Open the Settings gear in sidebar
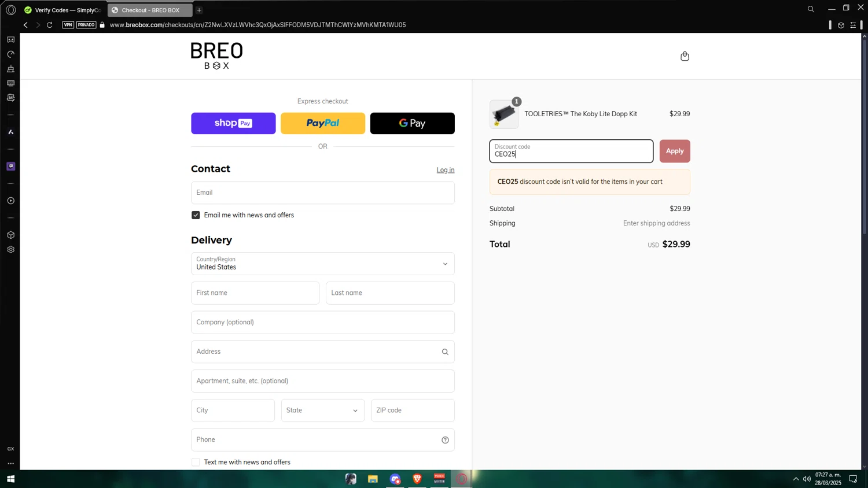868x488 pixels. [x=10, y=250]
